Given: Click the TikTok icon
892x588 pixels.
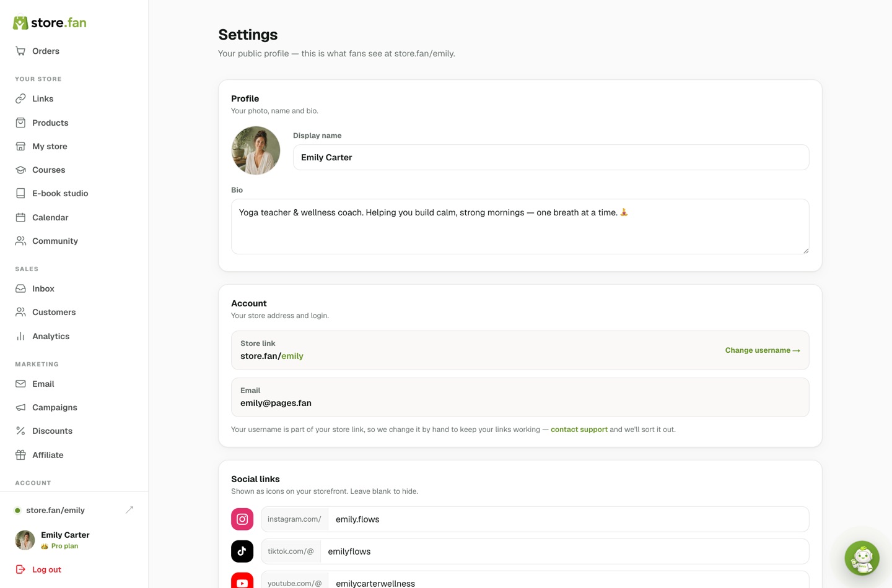Looking at the screenshot, I should pos(242,551).
